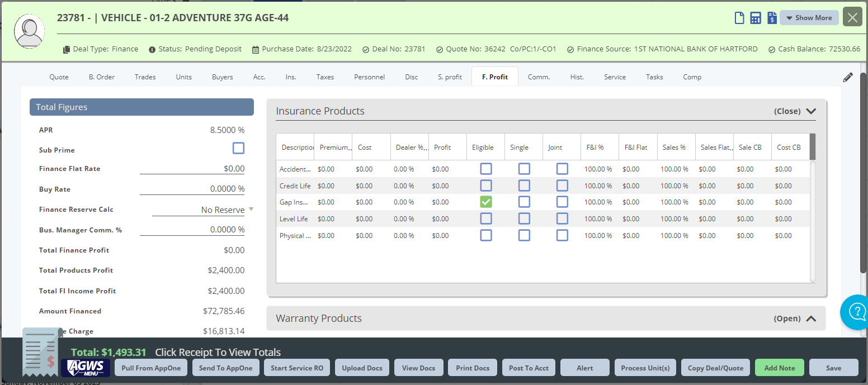Uncheck Eligible for Gap Insurance
Viewport: 868px width, 385px height.
point(486,202)
